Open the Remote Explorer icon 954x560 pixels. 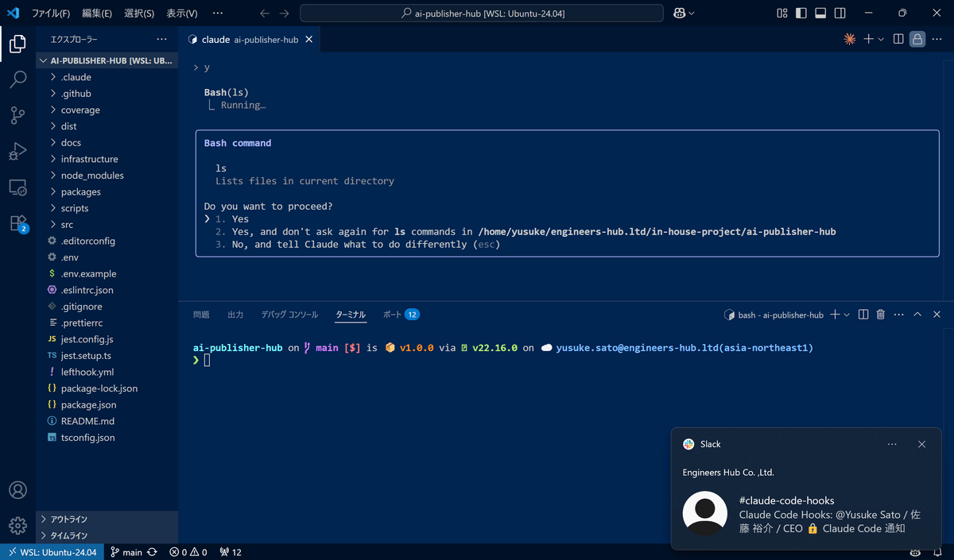(17, 187)
